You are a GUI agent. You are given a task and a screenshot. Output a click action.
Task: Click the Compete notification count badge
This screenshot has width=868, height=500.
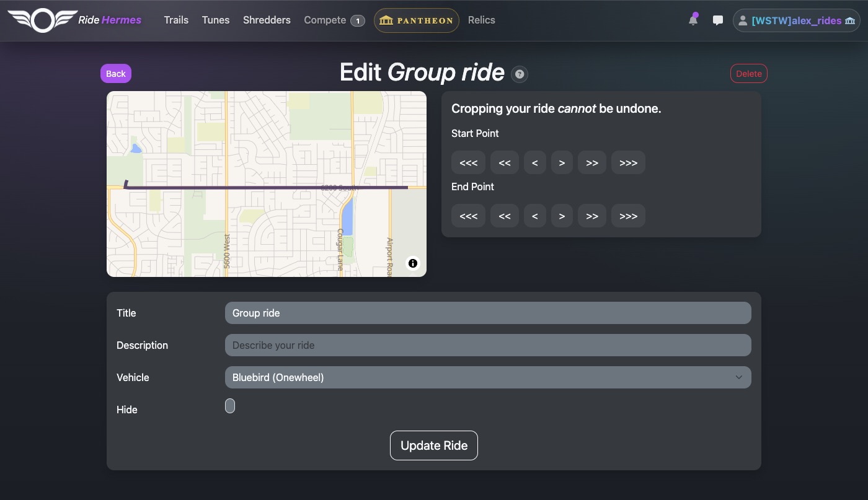[x=358, y=20]
